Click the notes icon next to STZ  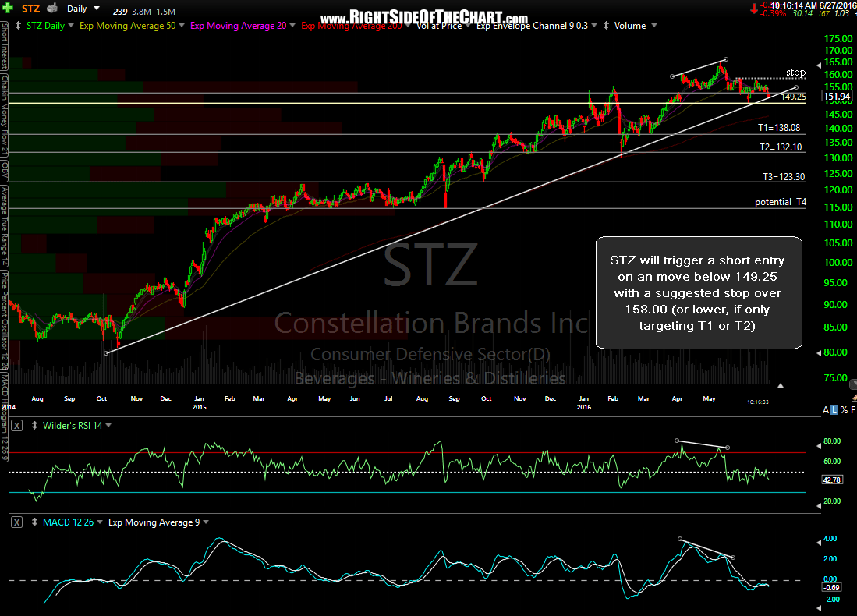click(x=52, y=9)
